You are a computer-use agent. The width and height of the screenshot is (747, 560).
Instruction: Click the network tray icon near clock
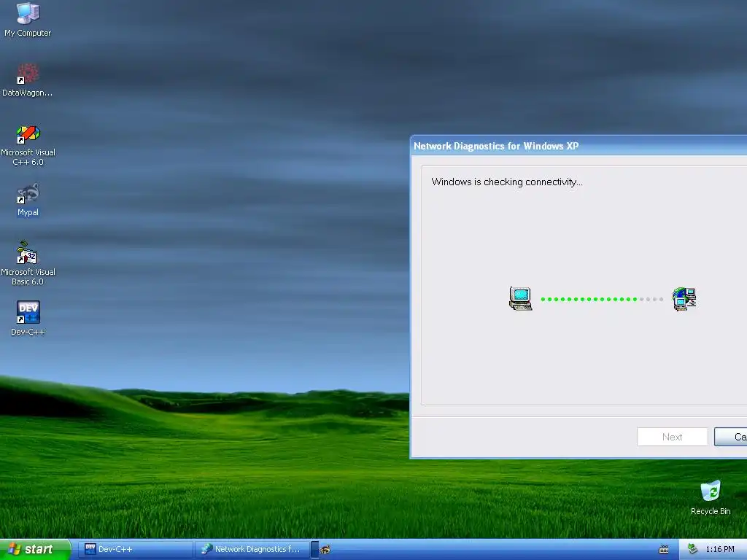[692, 549]
